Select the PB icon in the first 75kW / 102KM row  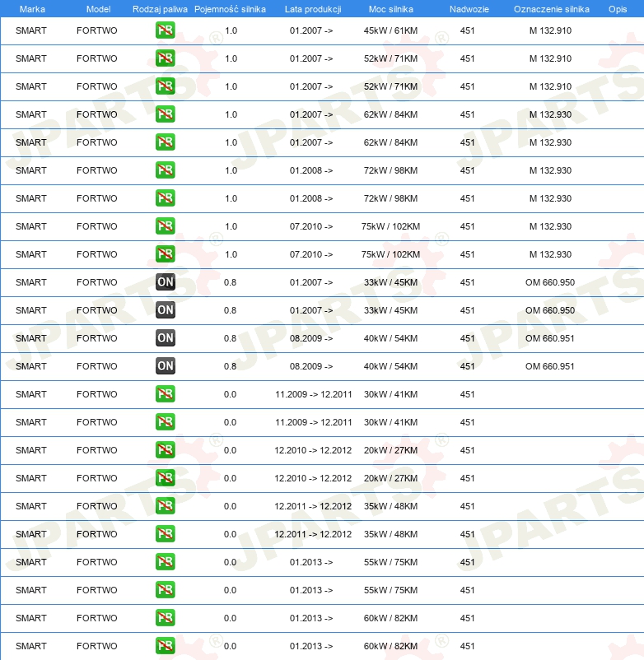point(166,226)
